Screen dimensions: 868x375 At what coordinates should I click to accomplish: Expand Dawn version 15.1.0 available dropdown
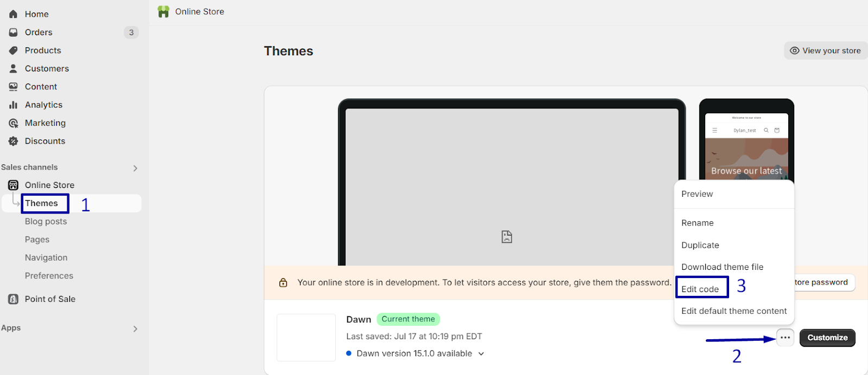pos(481,354)
